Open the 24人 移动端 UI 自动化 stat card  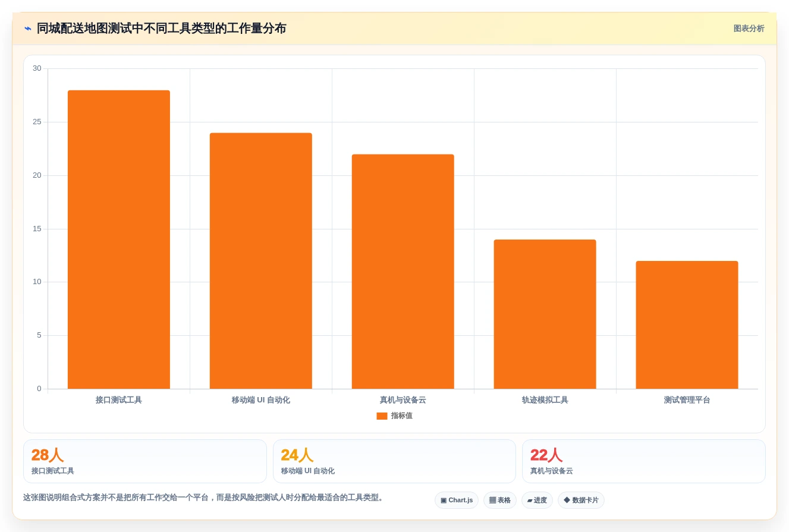click(394, 461)
